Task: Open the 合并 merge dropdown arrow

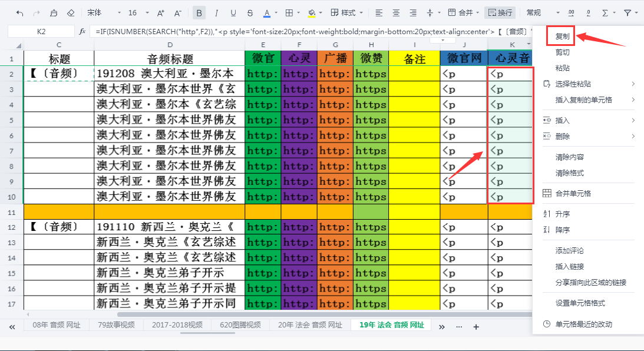Action: coord(478,13)
